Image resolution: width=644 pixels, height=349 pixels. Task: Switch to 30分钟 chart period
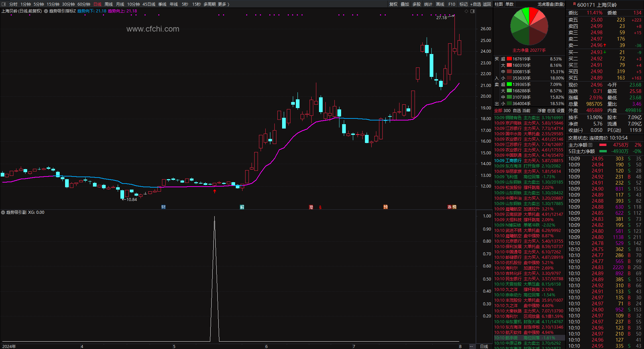(68, 4)
